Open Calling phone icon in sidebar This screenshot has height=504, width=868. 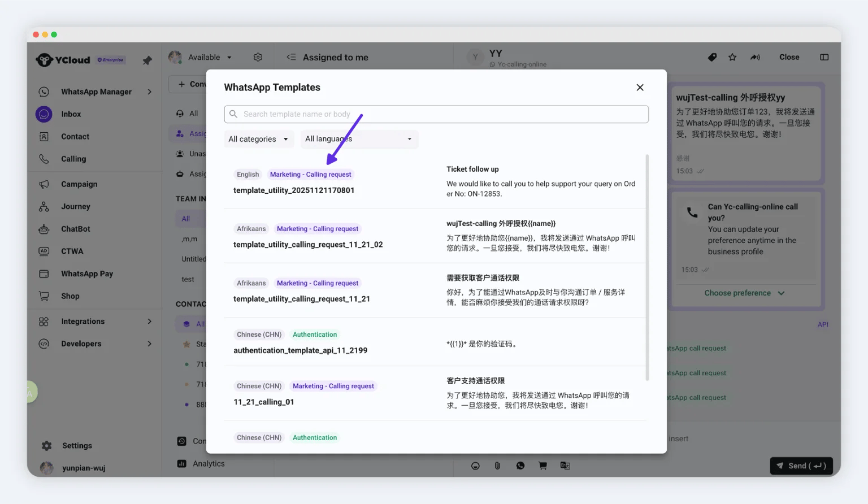click(x=44, y=159)
